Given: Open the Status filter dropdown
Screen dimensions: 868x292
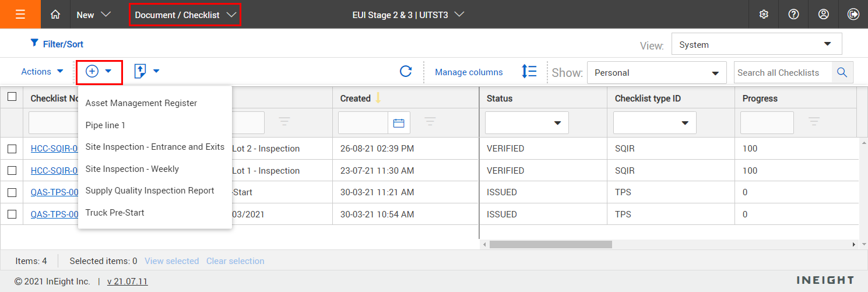Looking at the screenshot, I should click(x=526, y=123).
